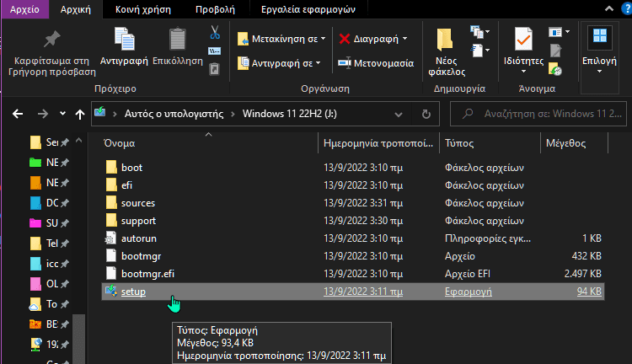Open recent locations dropdown arrow

62,114
